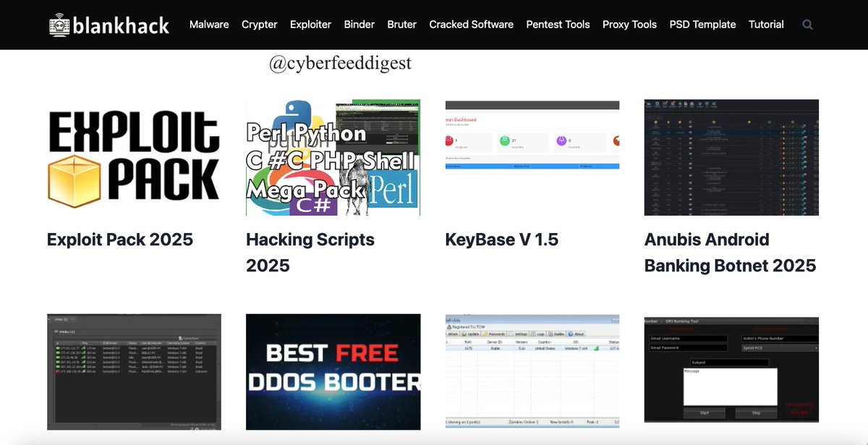The height and width of the screenshot is (445, 868).
Task: Click the Best Free DDoS Booter thumbnail
Action: [x=333, y=372]
